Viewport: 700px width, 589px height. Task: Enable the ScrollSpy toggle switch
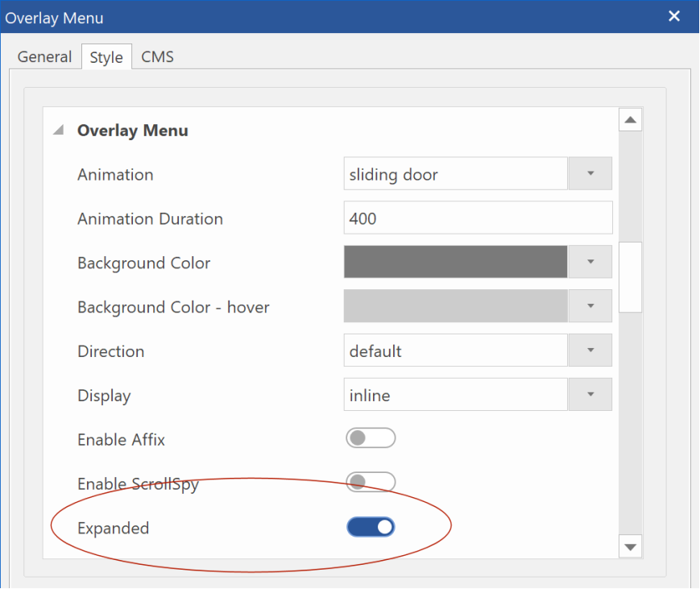tap(371, 482)
